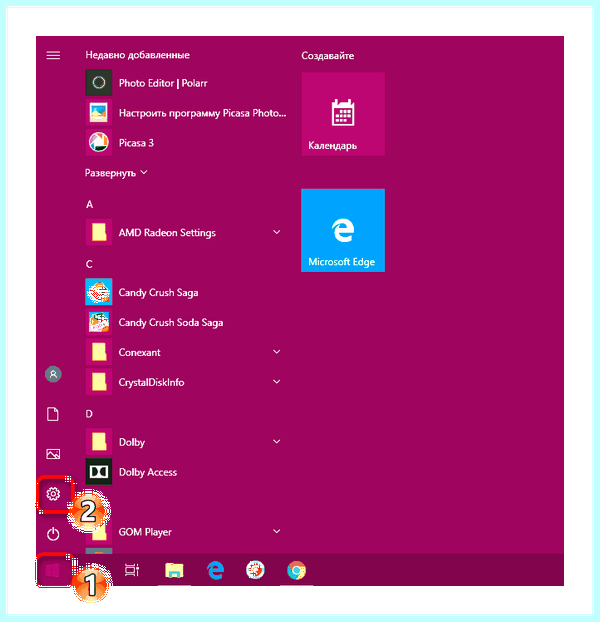600x622 pixels.
Task: Click the letter A section header
Action: pyautogui.click(x=90, y=204)
